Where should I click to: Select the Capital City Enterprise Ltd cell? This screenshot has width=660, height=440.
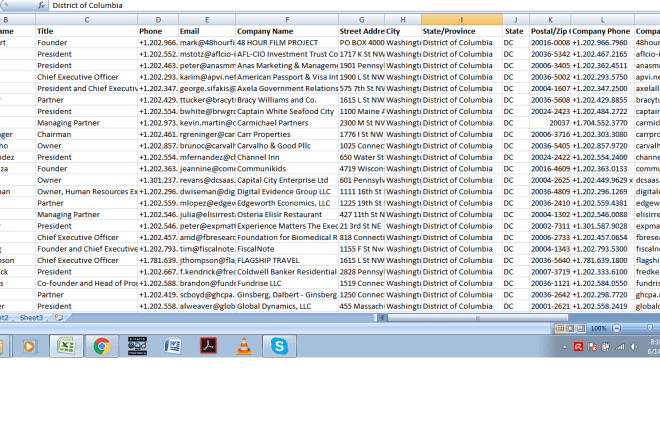[287, 180]
